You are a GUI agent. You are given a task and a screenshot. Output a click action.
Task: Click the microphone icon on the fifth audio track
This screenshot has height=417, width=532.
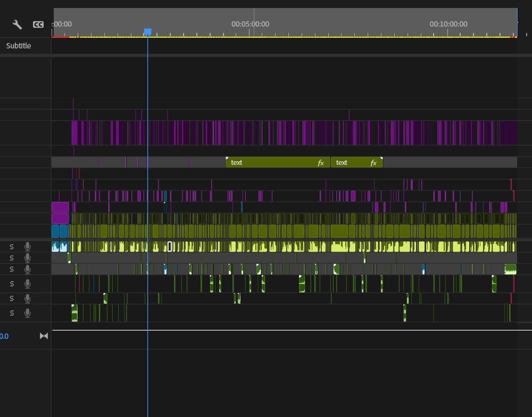click(27, 298)
